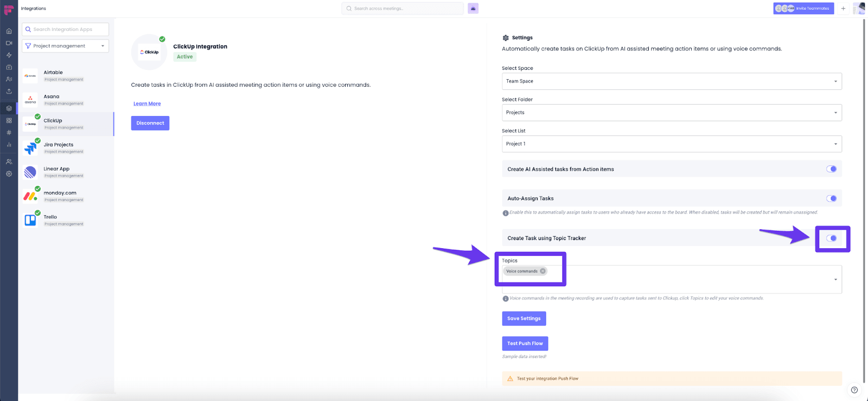
Task: Select the Airtable integration
Action: (x=66, y=76)
